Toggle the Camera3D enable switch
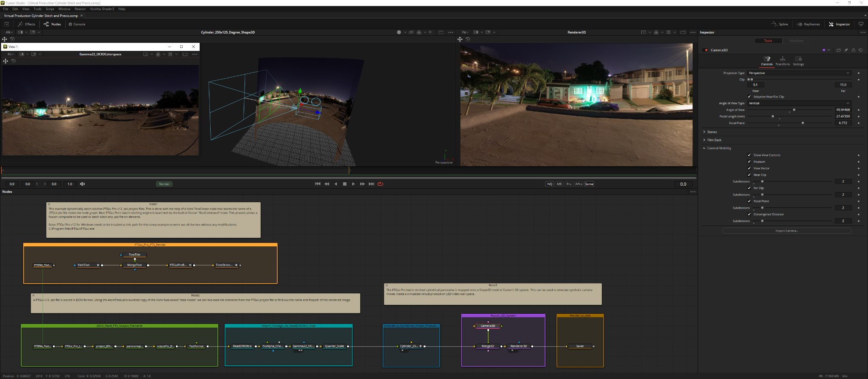Image resolution: width=868 pixels, height=379 pixels. (x=706, y=50)
